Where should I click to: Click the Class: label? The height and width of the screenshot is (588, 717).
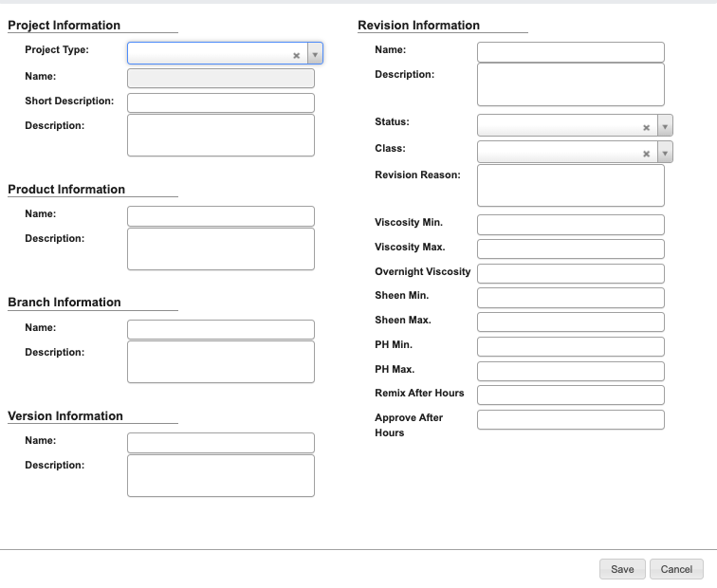pyautogui.click(x=390, y=149)
